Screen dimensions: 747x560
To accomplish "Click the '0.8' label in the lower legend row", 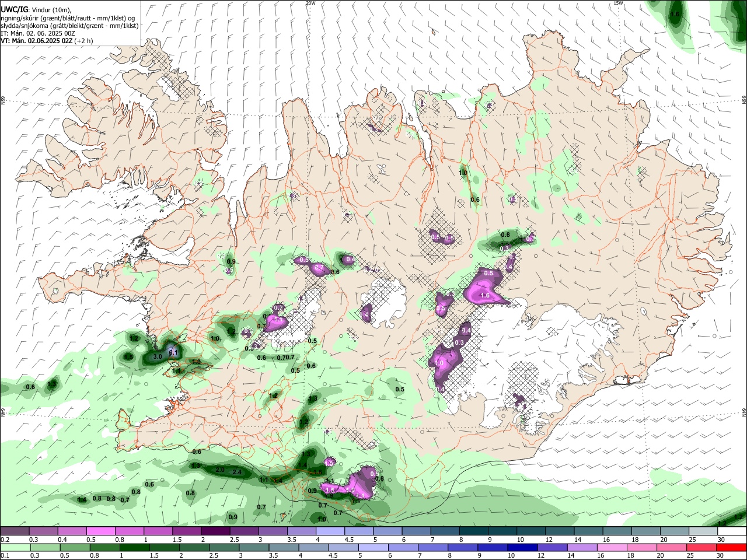I will point(93,556).
